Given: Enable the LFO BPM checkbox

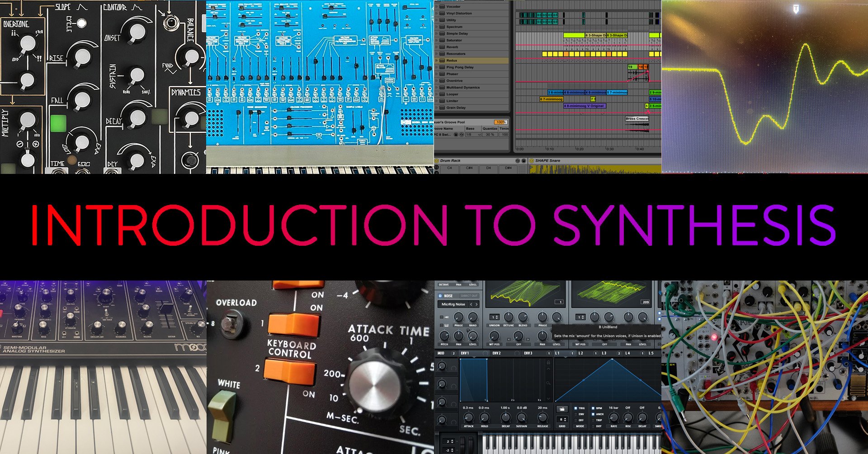Looking at the screenshot, I should click(x=593, y=408).
